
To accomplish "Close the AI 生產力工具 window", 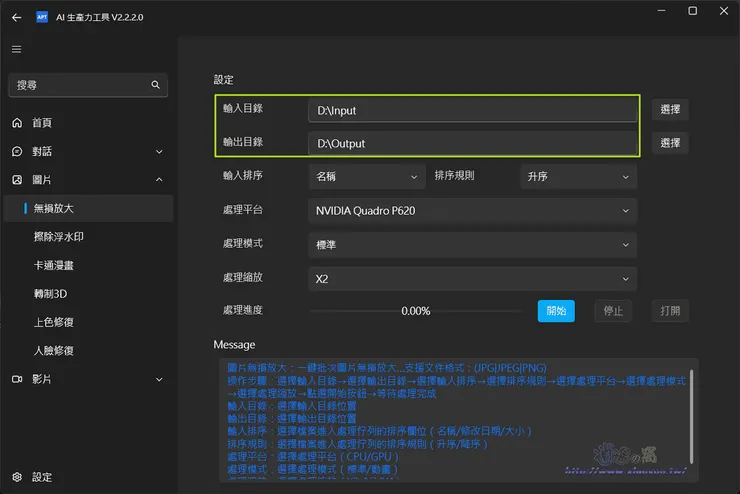I will click(x=723, y=10).
